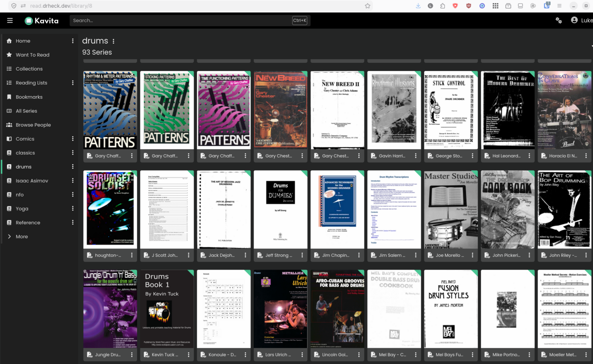Open the John Riley card actions menu
Screen dimensions: 593x364
pyautogui.click(x=586, y=255)
